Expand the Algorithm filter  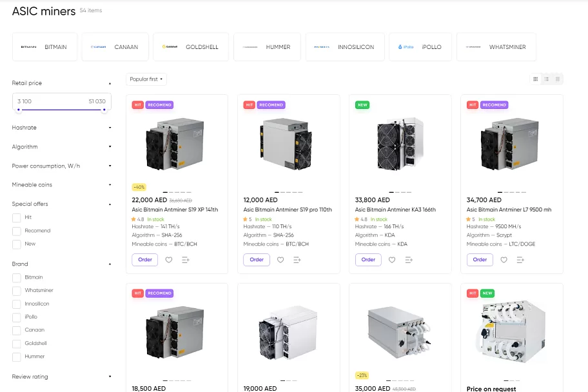[x=61, y=146]
